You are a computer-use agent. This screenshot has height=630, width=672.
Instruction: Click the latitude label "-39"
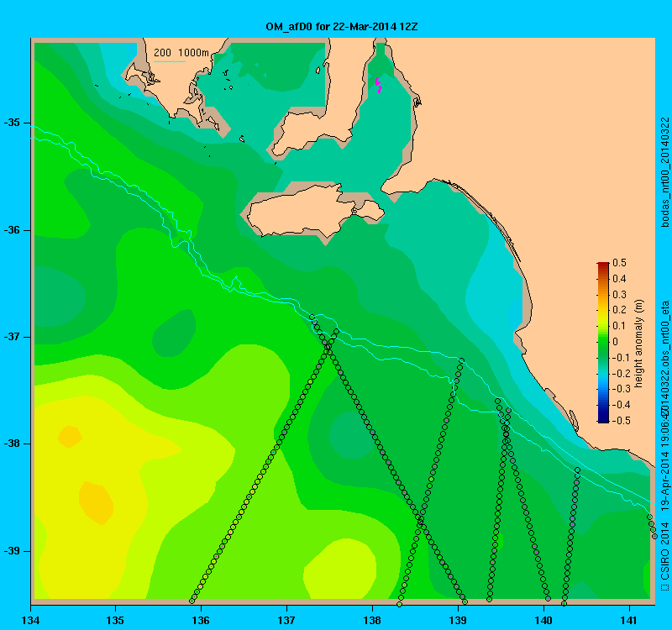(12, 551)
